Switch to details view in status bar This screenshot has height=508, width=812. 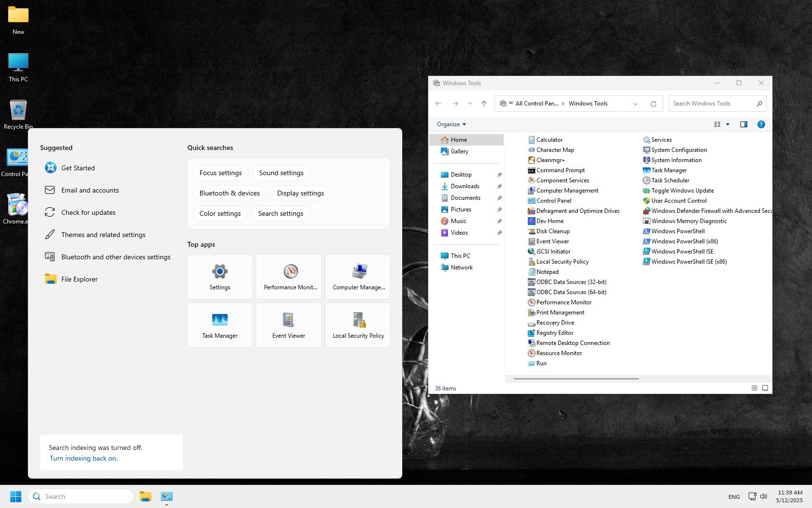click(x=754, y=388)
